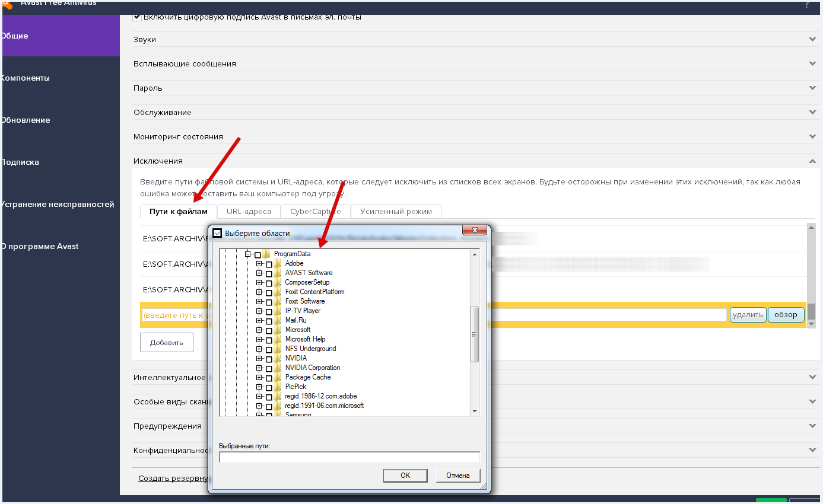Expand the Package Cache tree node
The image size is (823, 504).
click(x=259, y=377)
